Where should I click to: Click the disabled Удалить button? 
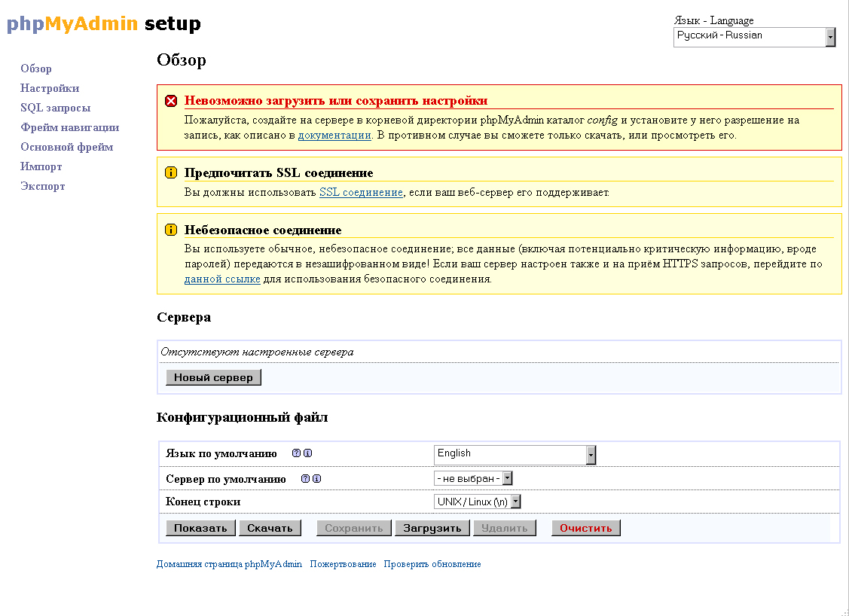pos(504,528)
